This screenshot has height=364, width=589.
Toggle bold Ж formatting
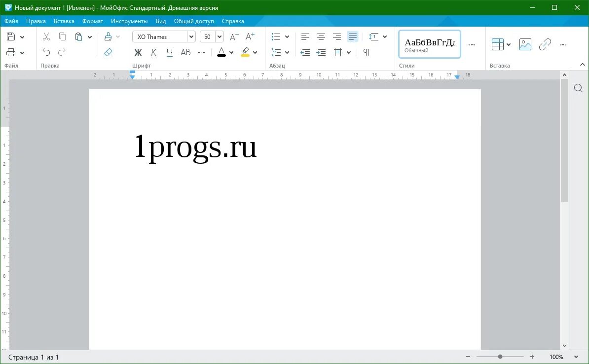pyautogui.click(x=138, y=52)
